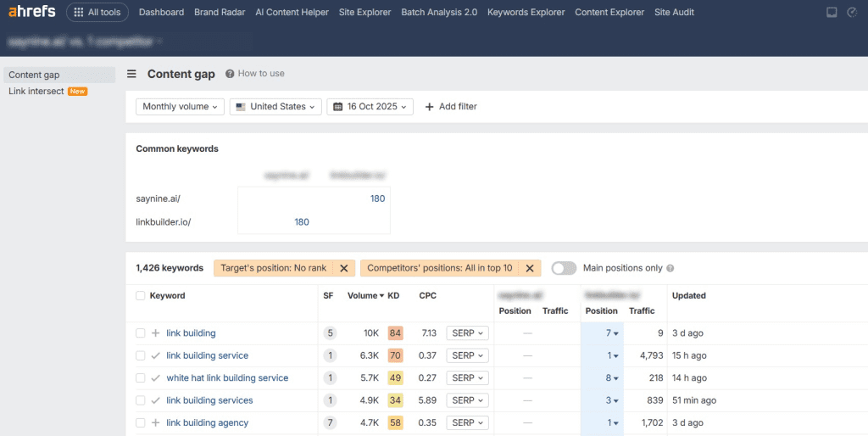Navigate to Site Audit
This screenshot has height=436, width=868.
(x=674, y=12)
